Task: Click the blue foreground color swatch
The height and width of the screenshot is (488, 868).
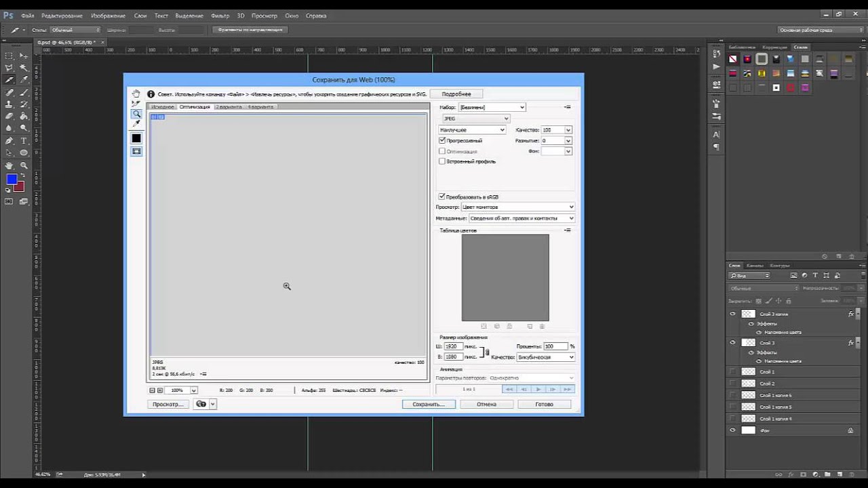Action: (x=12, y=179)
